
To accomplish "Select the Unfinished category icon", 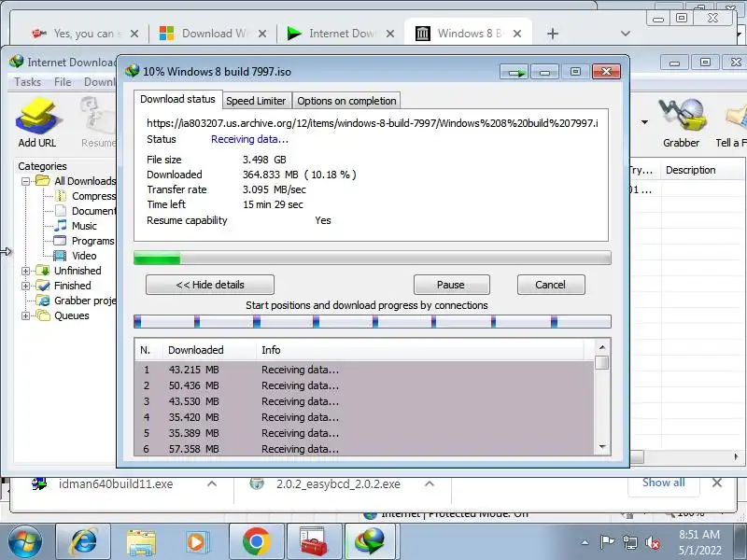I will pyautogui.click(x=42, y=271).
